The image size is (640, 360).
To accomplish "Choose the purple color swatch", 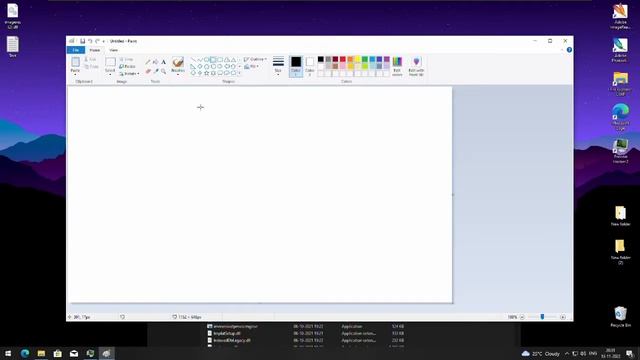I will point(387,60).
